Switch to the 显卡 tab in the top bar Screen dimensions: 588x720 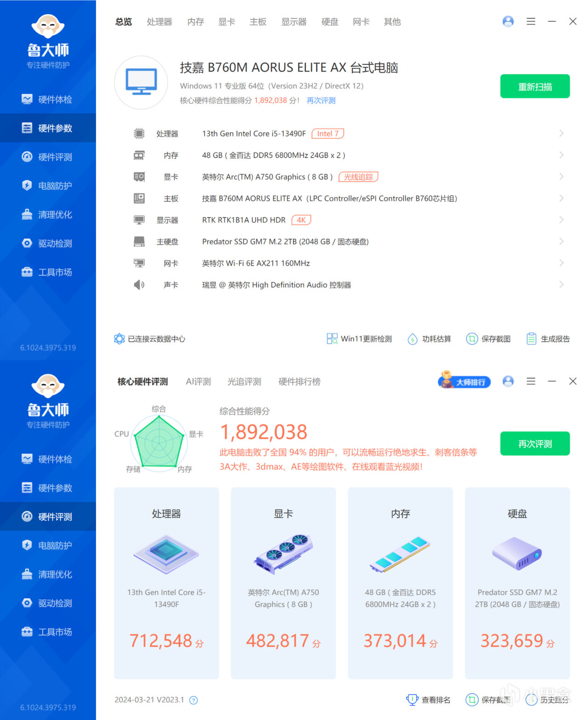(x=226, y=22)
